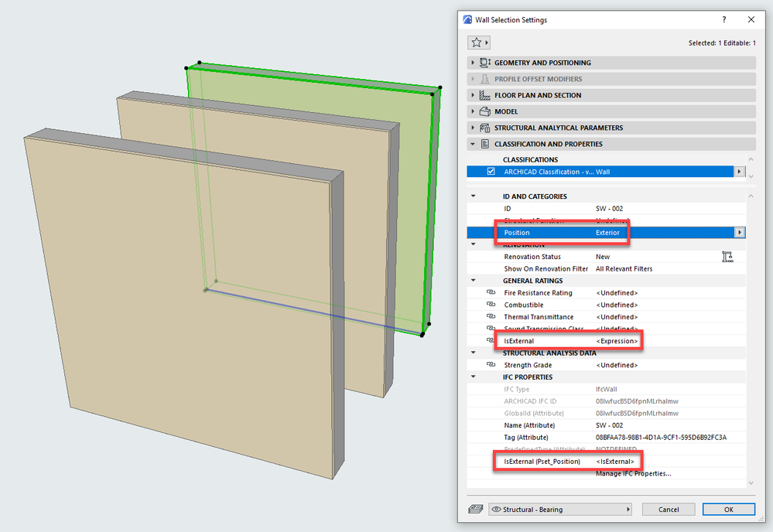Viewport: 773px width, 532px height.
Task: Select the IFC Type IfcWall row
Action: pyautogui.click(x=606, y=389)
